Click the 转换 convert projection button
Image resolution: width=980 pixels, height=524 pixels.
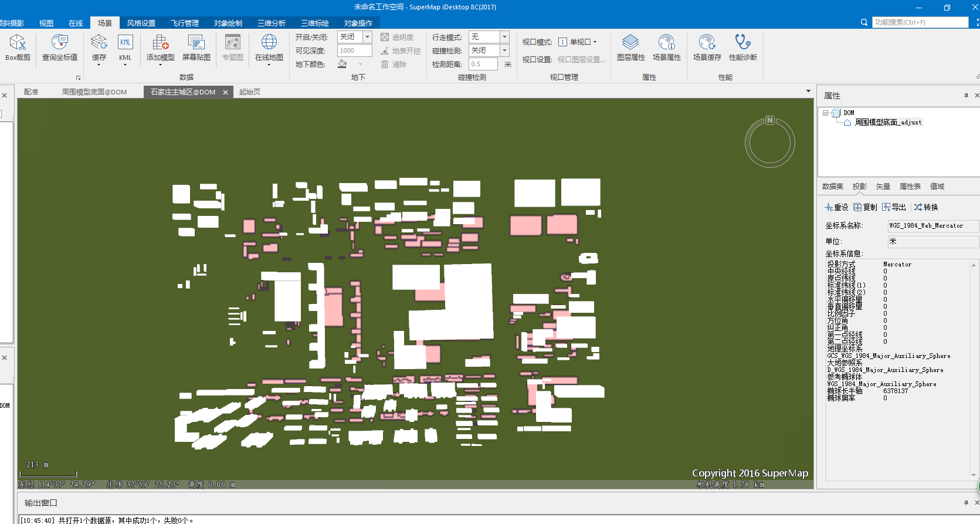926,207
